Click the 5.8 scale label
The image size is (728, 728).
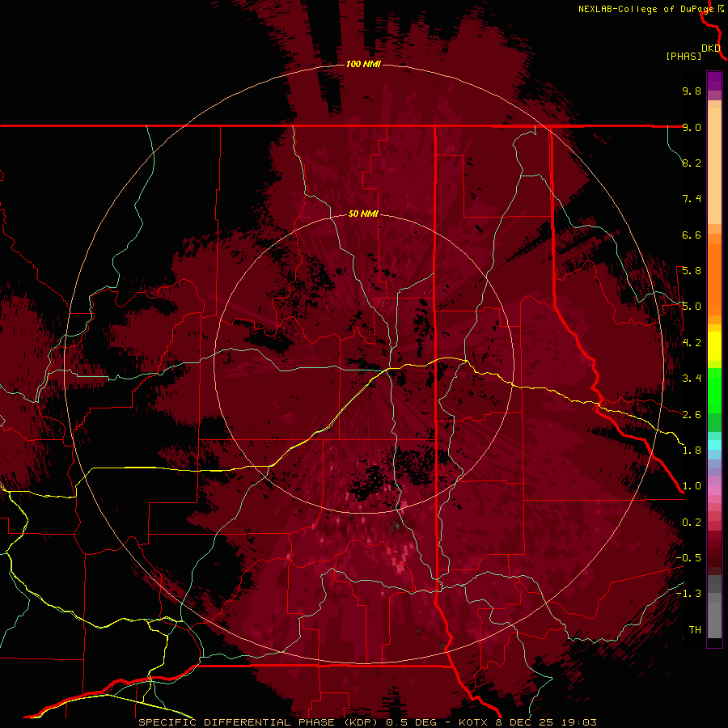[x=692, y=271]
